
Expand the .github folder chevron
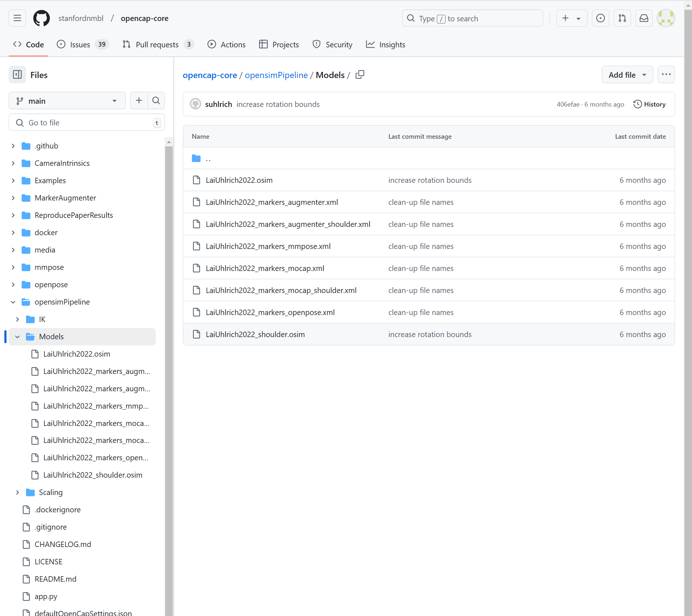[13, 146]
